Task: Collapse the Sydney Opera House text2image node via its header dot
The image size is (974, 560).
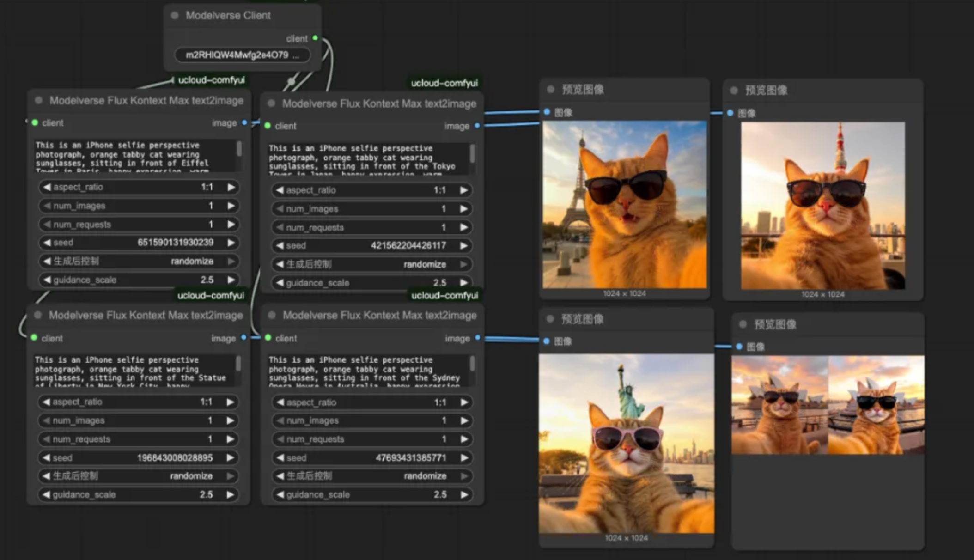Action: click(x=272, y=315)
